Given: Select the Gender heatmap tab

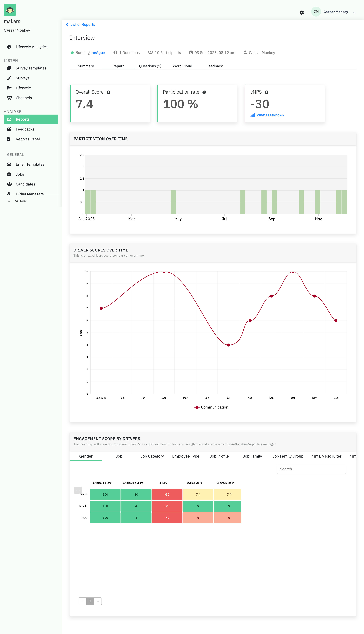Looking at the screenshot, I should tap(86, 456).
